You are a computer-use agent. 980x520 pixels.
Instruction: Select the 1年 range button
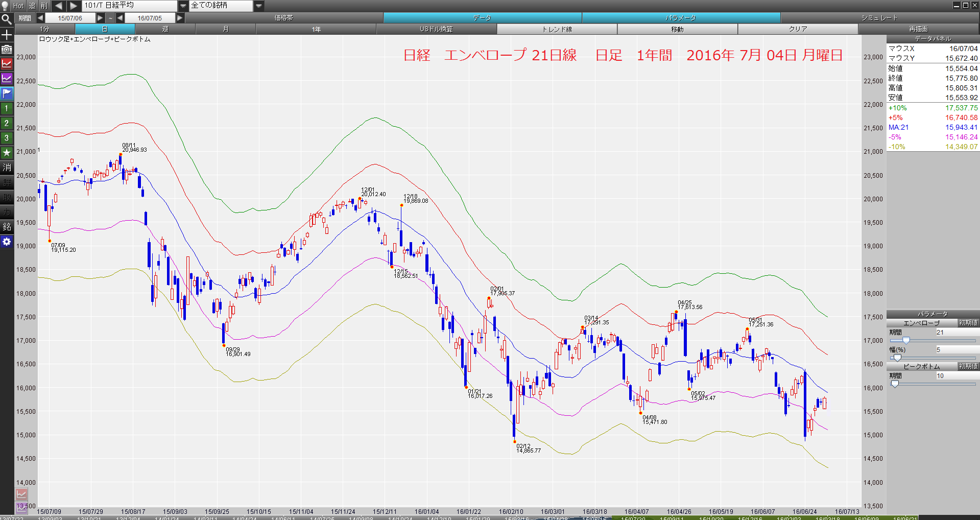click(316, 29)
